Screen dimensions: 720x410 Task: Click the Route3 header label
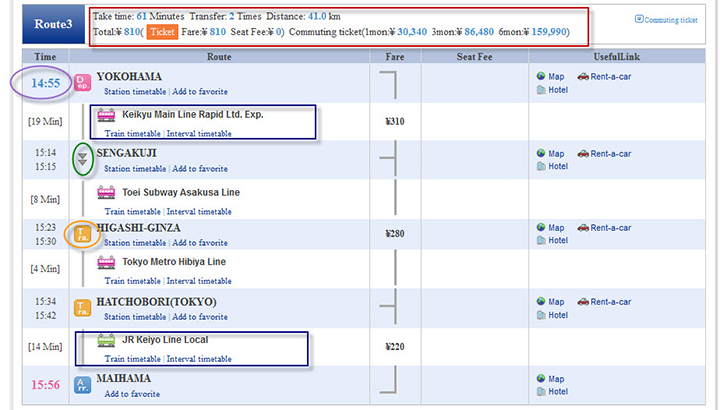(x=53, y=24)
